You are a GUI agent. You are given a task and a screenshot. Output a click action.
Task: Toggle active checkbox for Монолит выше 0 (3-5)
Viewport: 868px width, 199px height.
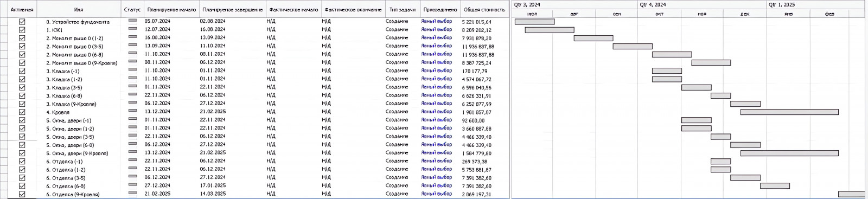tap(22, 46)
